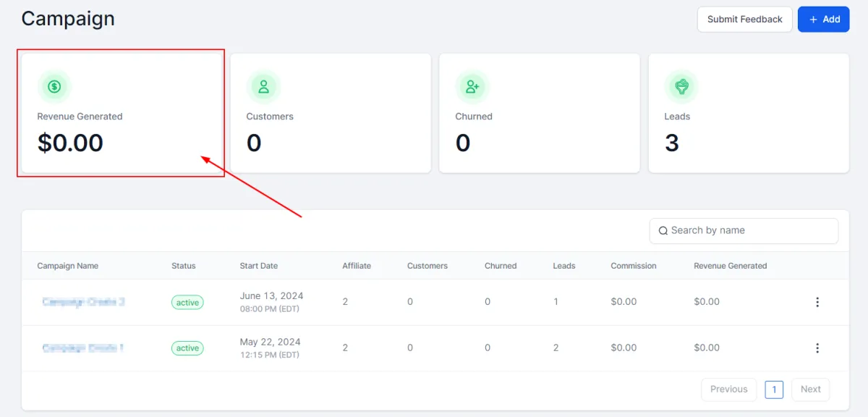
Task: Click the Churned column header in table
Action: coord(501,266)
